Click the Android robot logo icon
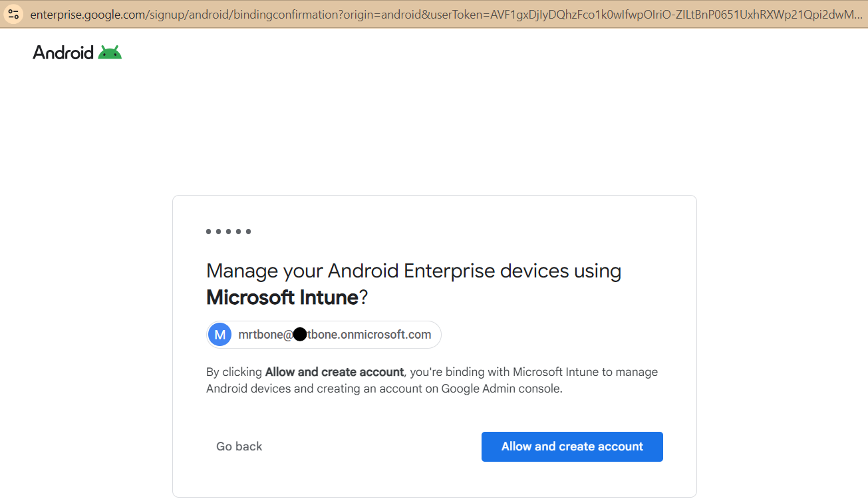 tap(110, 51)
